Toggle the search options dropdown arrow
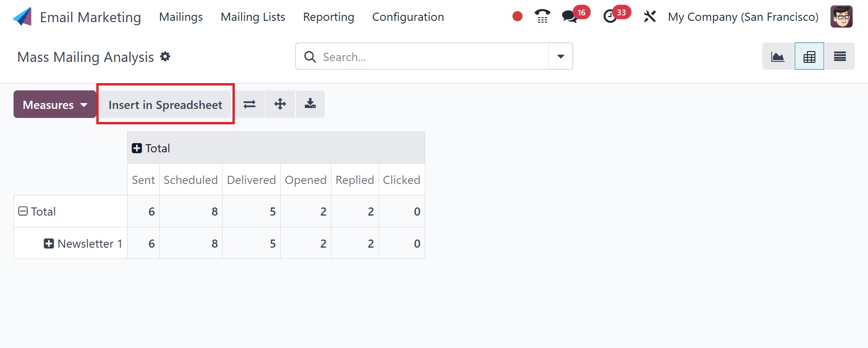This screenshot has width=868, height=348. coord(560,56)
